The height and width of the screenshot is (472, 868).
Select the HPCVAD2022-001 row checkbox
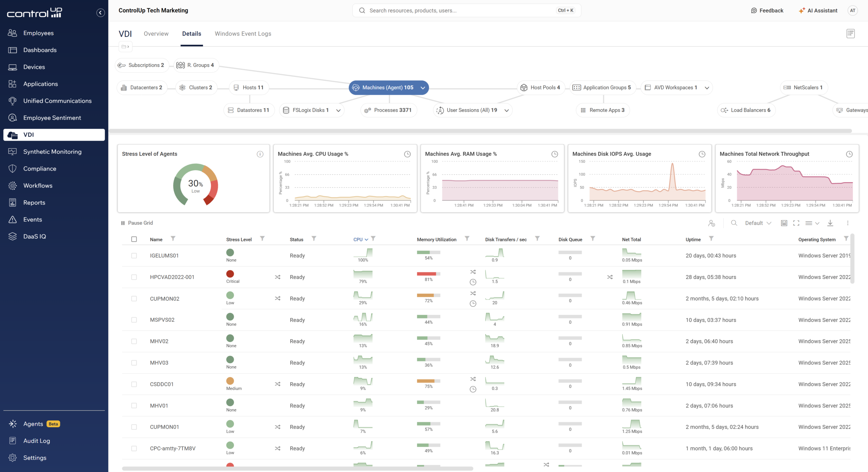(x=134, y=277)
